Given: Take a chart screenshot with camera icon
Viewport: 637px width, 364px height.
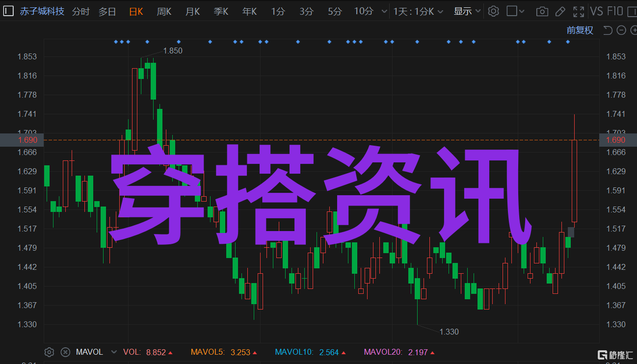Looking at the screenshot, I should click(542, 11).
